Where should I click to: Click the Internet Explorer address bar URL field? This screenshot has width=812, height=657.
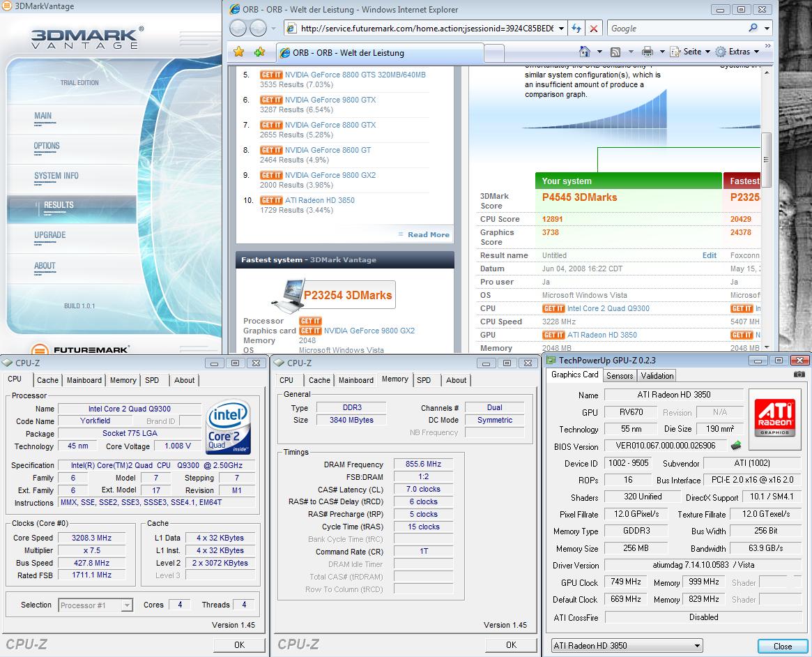tap(427, 29)
